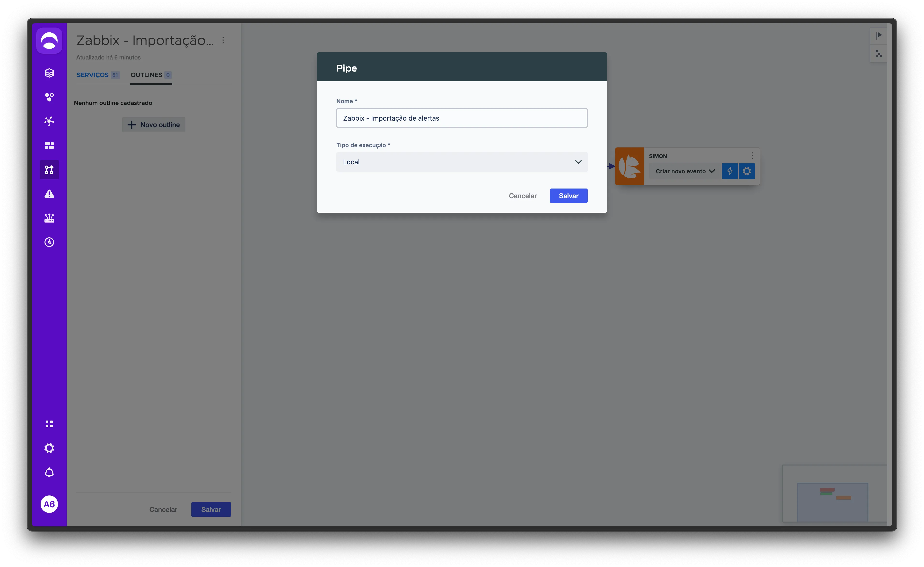Click the gear button on SIMON node
The width and height of the screenshot is (924, 567).
747,171
